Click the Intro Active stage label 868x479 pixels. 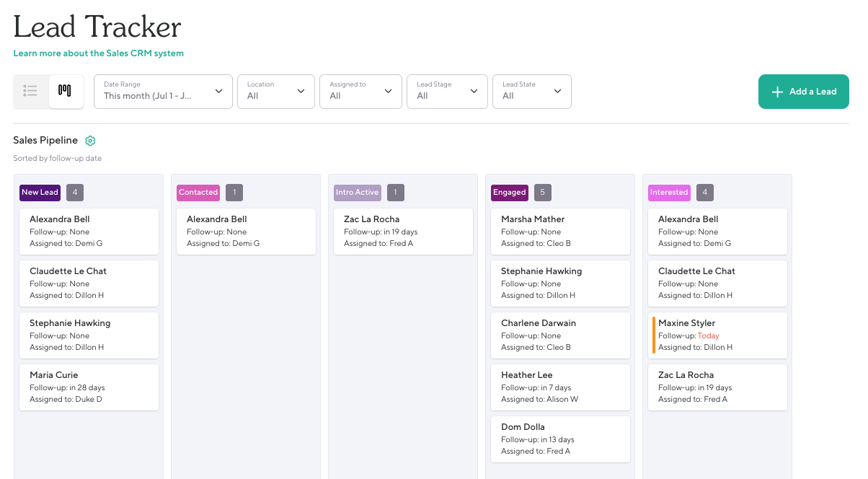pyautogui.click(x=357, y=193)
